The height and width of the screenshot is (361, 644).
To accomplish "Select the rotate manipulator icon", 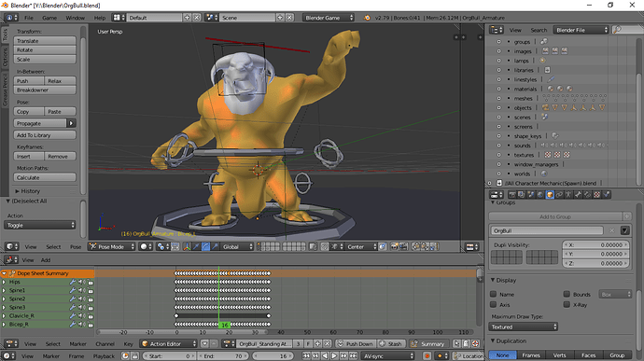I will pos(205,246).
